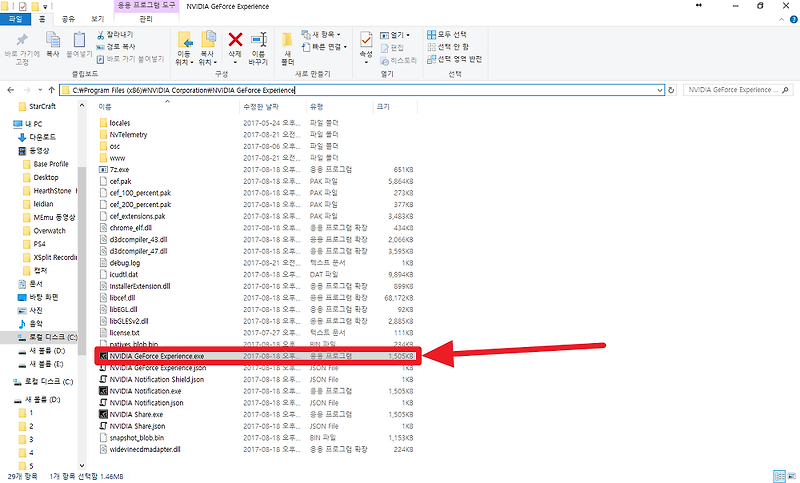Open the Open (열기) dropdown in ribbon

[x=395, y=35]
